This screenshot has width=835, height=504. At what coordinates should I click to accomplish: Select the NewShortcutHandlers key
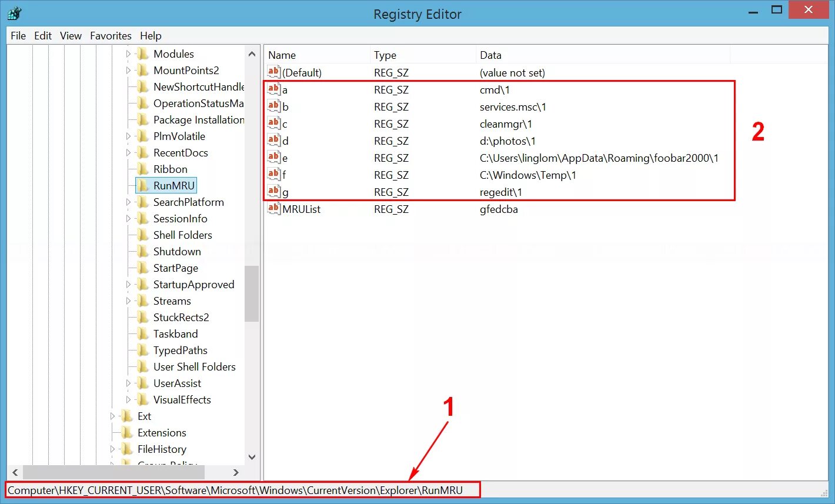[198, 87]
